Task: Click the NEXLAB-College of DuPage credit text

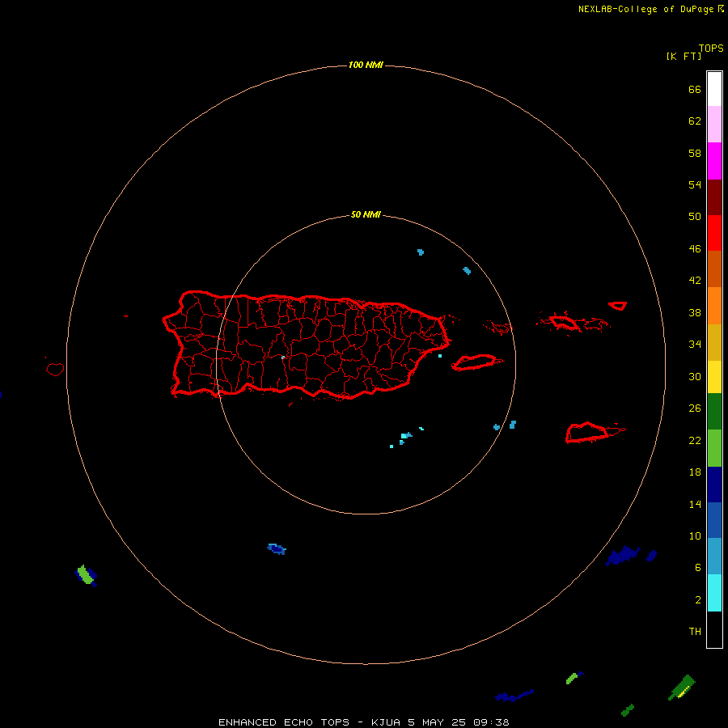Action: tap(648, 9)
